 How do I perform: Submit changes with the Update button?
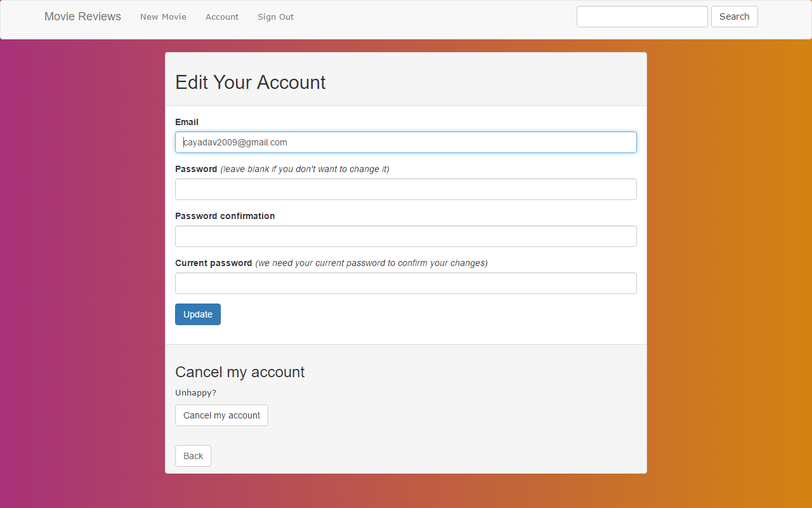pos(198,314)
